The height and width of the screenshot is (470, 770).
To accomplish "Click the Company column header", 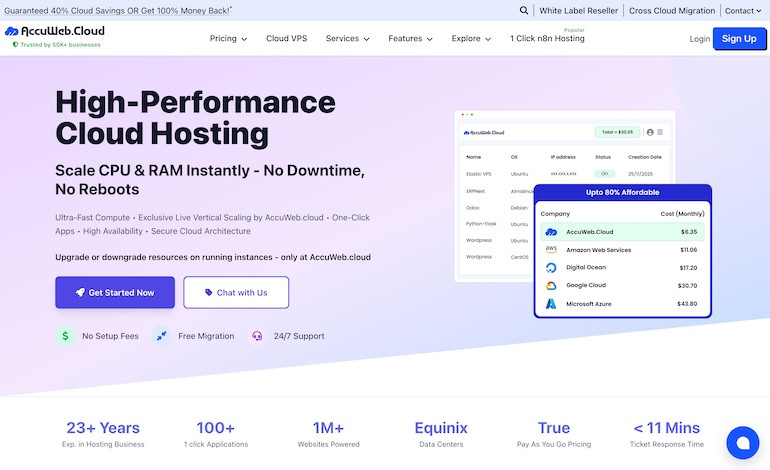I will pyautogui.click(x=555, y=214).
